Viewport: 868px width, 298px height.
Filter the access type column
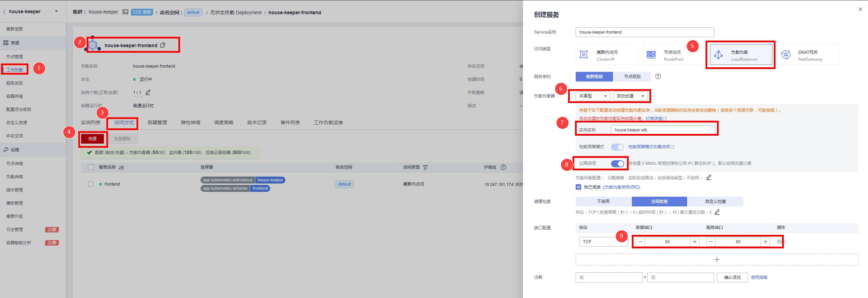(x=425, y=167)
